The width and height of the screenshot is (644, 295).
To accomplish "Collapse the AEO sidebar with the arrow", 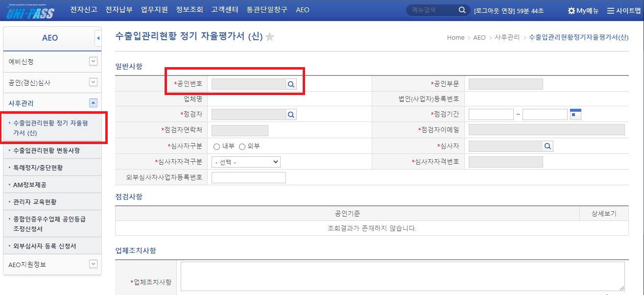I will 98,38.
